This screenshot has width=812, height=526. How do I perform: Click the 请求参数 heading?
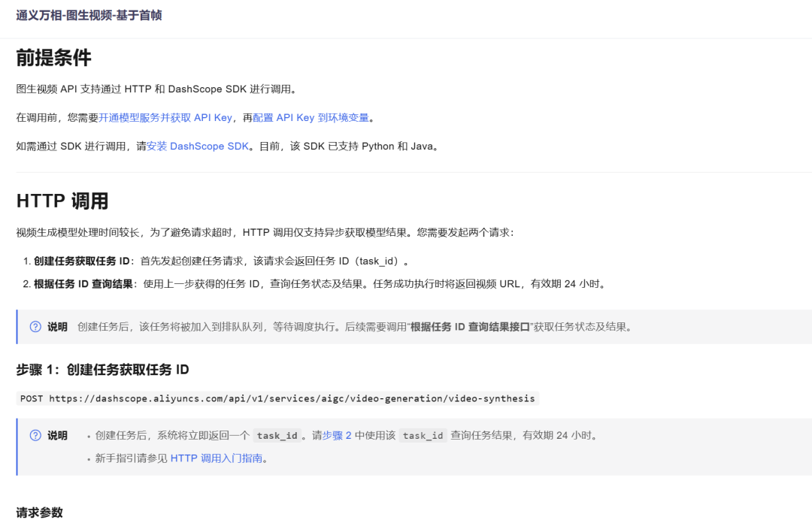tap(39, 512)
